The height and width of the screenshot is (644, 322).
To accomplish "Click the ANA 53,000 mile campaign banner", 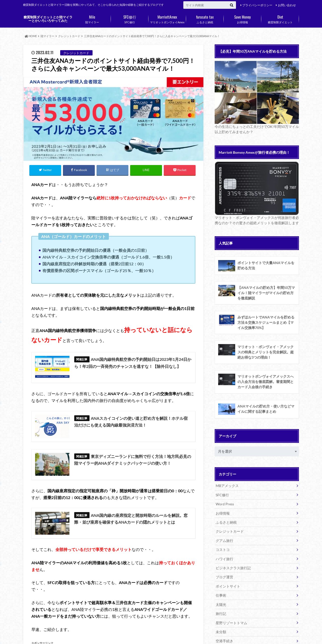I will [113, 119].
